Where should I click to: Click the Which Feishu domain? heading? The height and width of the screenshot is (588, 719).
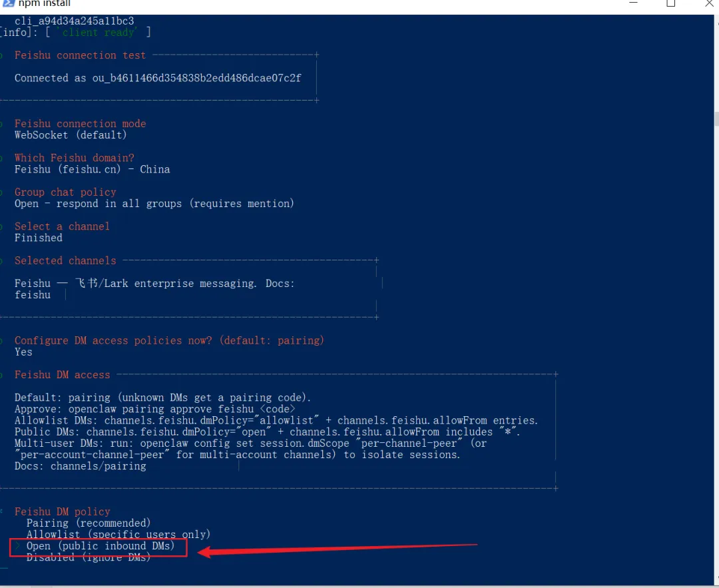75,158
